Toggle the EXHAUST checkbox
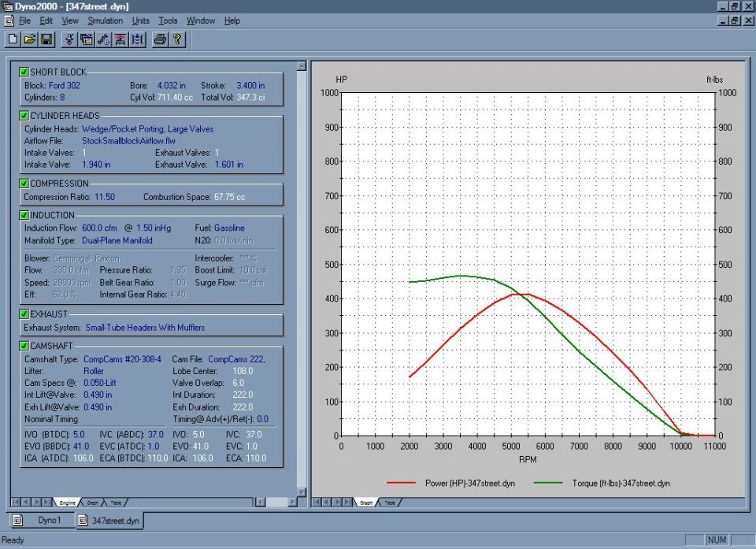 24,314
